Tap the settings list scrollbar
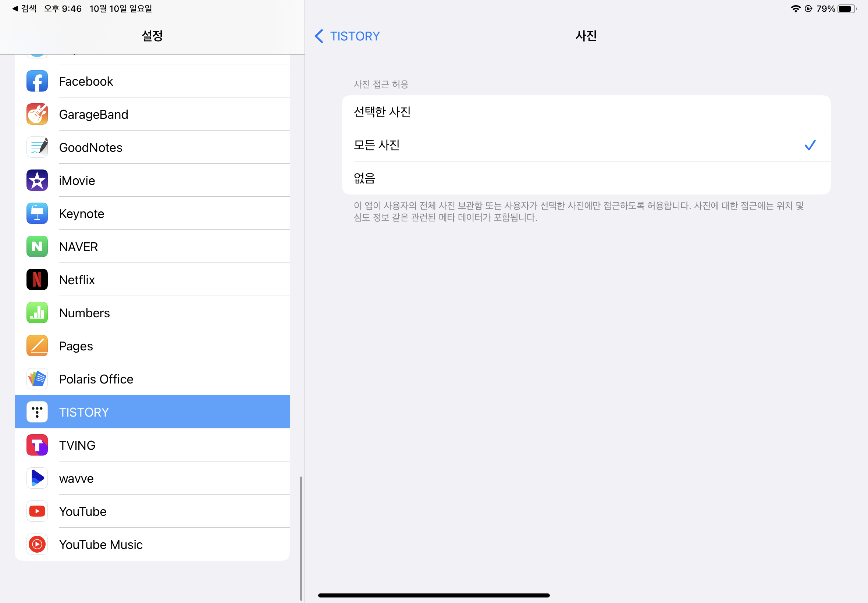This screenshot has width=868, height=603. 301,538
